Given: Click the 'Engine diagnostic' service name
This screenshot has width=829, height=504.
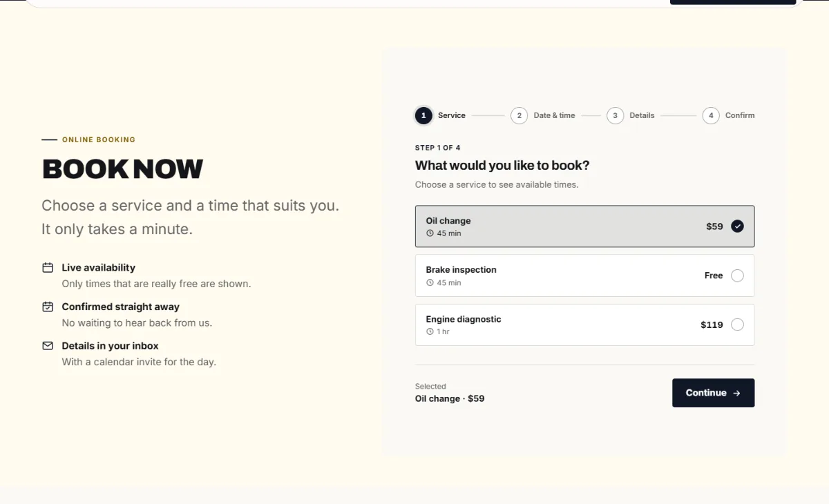Looking at the screenshot, I should (464, 319).
